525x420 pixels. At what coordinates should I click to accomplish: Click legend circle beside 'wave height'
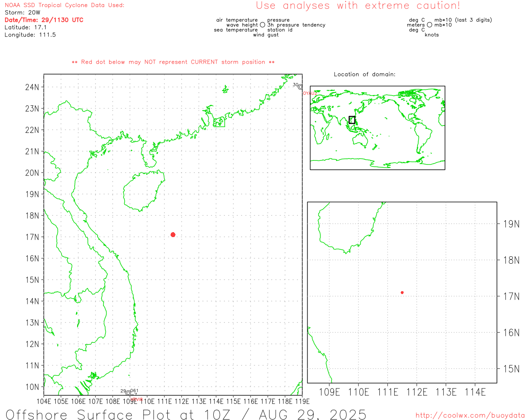pyautogui.click(x=262, y=25)
